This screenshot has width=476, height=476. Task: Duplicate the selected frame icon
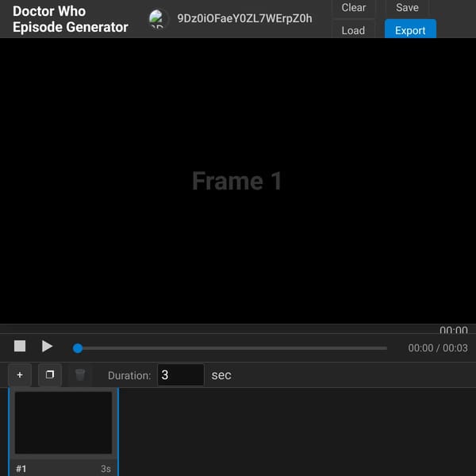tap(50, 375)
